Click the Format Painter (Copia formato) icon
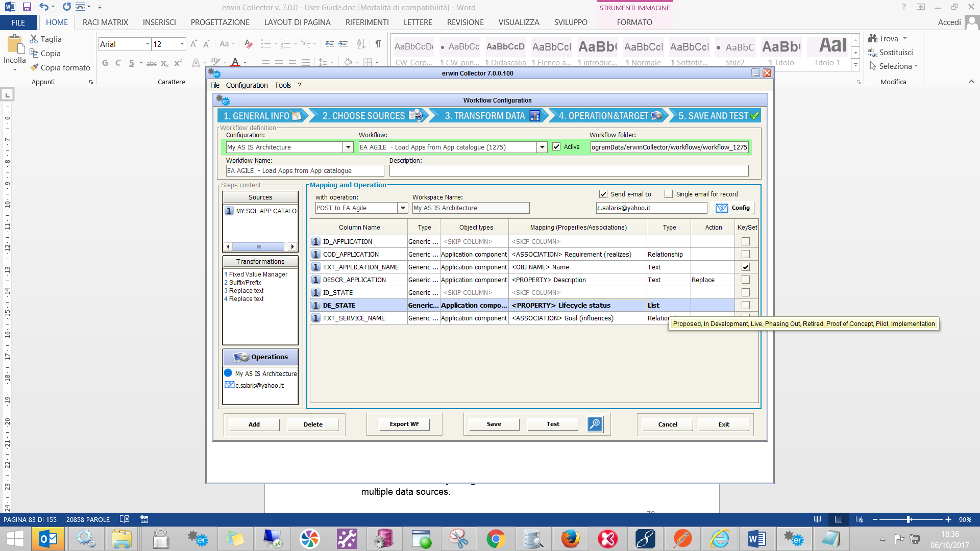980x551 pixels. (34, 67)
